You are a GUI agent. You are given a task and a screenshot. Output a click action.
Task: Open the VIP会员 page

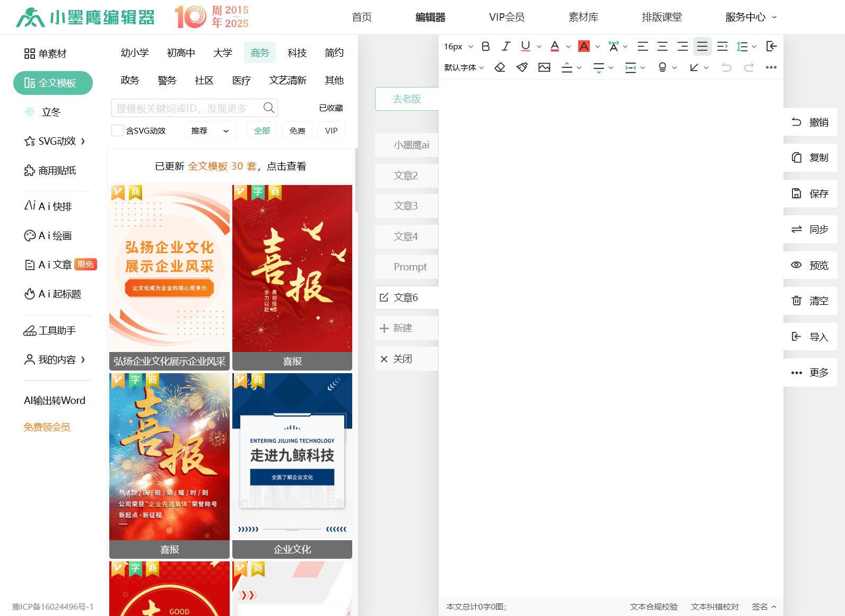point(507,17)
